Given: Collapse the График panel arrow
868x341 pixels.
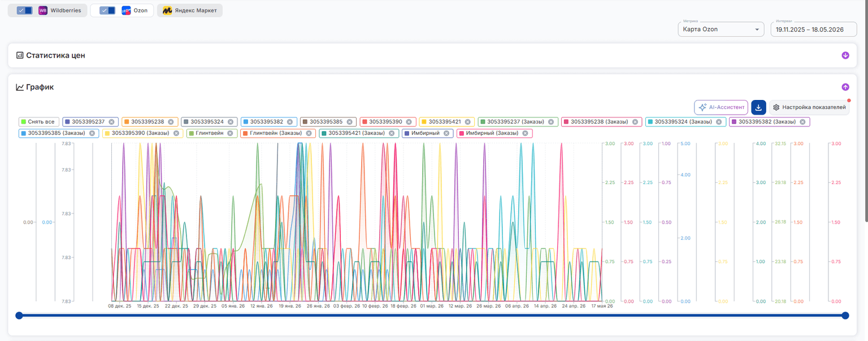Looking at the screenshot, I should (845, 87).
